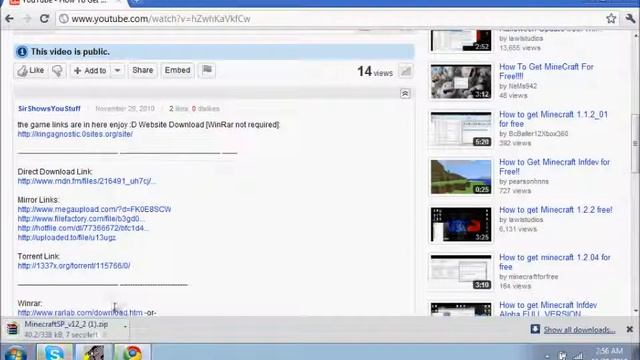Viewport: 640px width, 360px height.
Task: Flag the video with flag icon
Action: click(207, 70)
